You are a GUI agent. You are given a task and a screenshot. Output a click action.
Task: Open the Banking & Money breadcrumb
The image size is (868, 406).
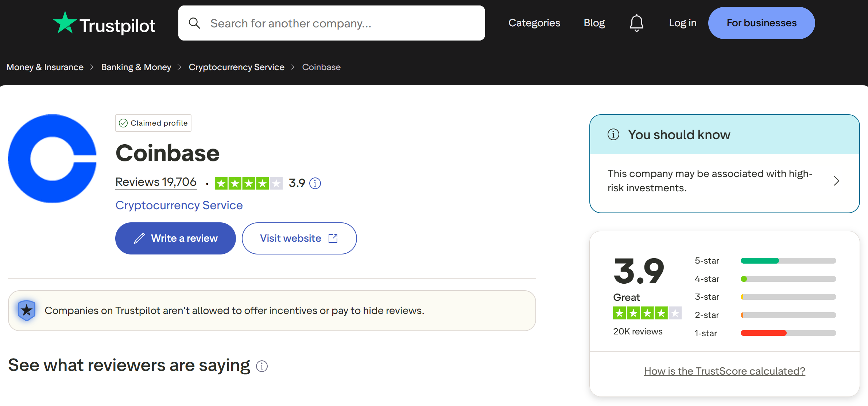coord(136,67)
